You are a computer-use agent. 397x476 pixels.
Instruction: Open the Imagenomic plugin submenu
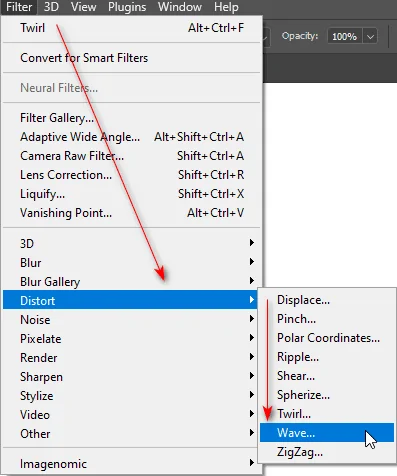click(x=131, y=464)
